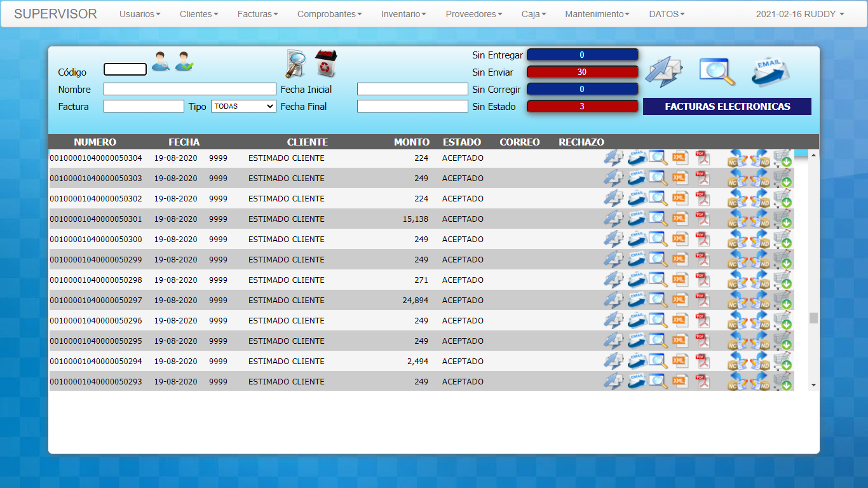Click the scroll down arrow of invoice list
The width and height of the screenshot is (868, 488).
click(813, 385)
